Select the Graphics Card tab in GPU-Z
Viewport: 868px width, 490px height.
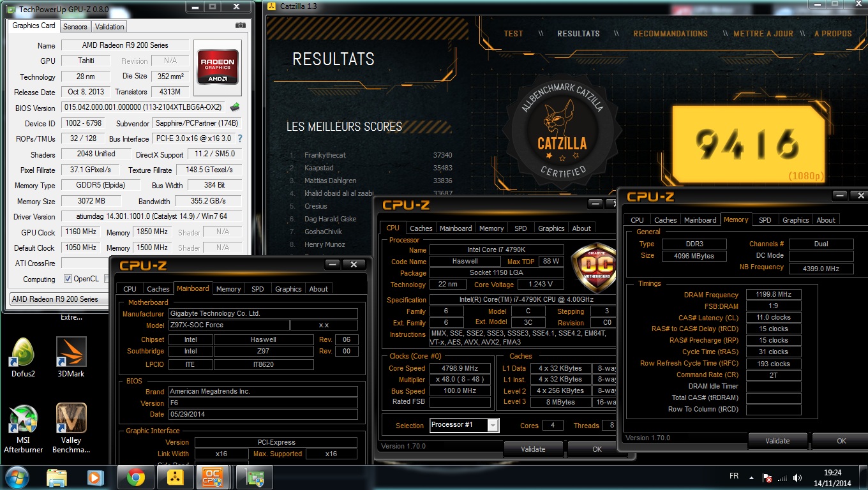point(34,26)
